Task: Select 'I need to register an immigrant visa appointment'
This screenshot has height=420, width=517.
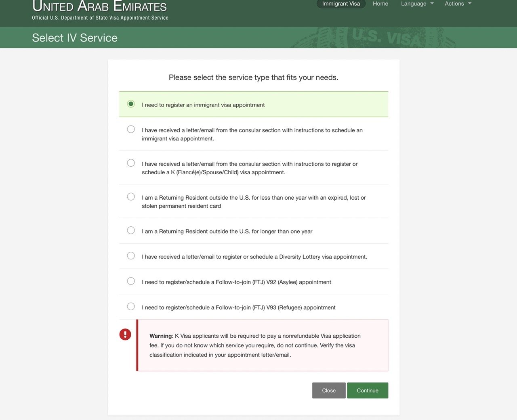Action: (131, 104)
